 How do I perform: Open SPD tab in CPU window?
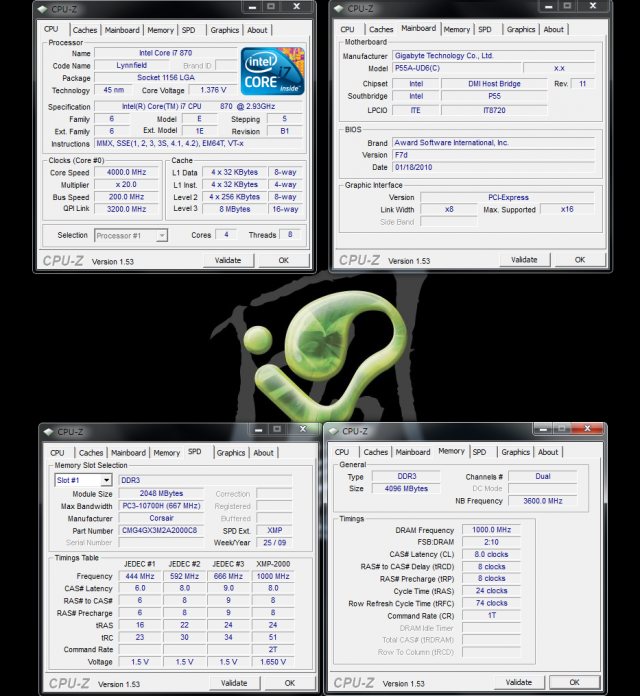pyautogui.click(x=188, y=30)
